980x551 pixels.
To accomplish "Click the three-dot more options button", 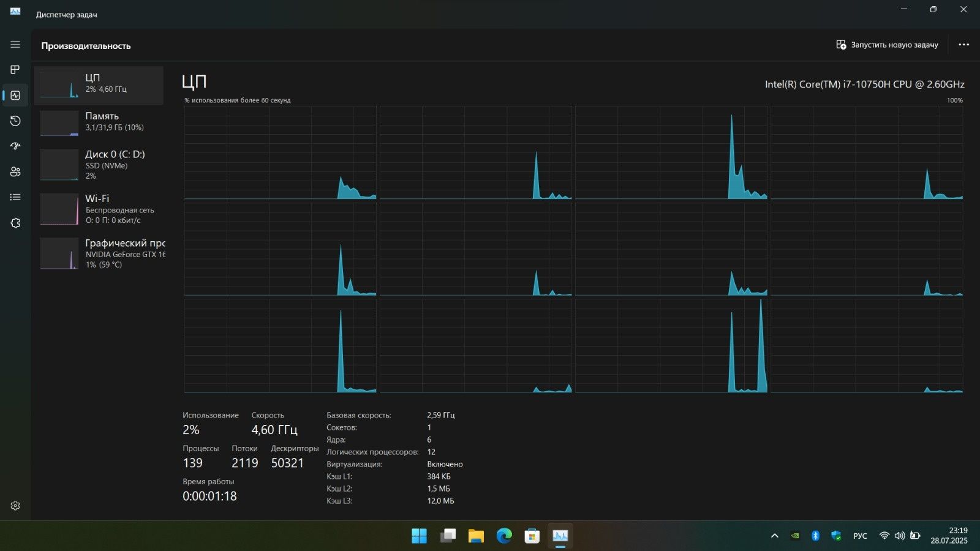I will 963,45.
